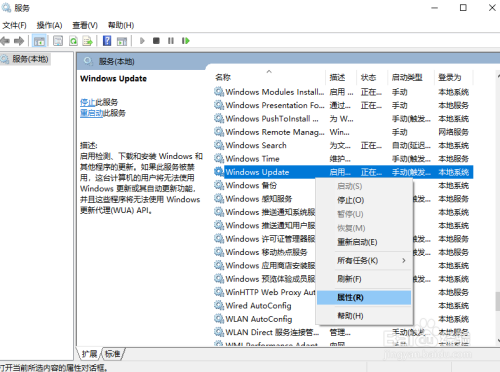Viewport: 500px width, 372px height.
Task: Sort by the 登录为 column header
Action: point(454,77)
